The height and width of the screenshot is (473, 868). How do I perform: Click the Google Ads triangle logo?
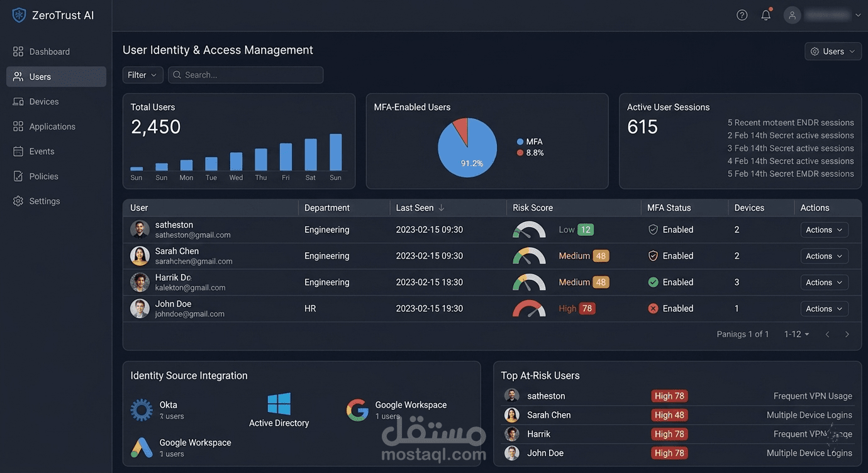click(x=142, y=448)
